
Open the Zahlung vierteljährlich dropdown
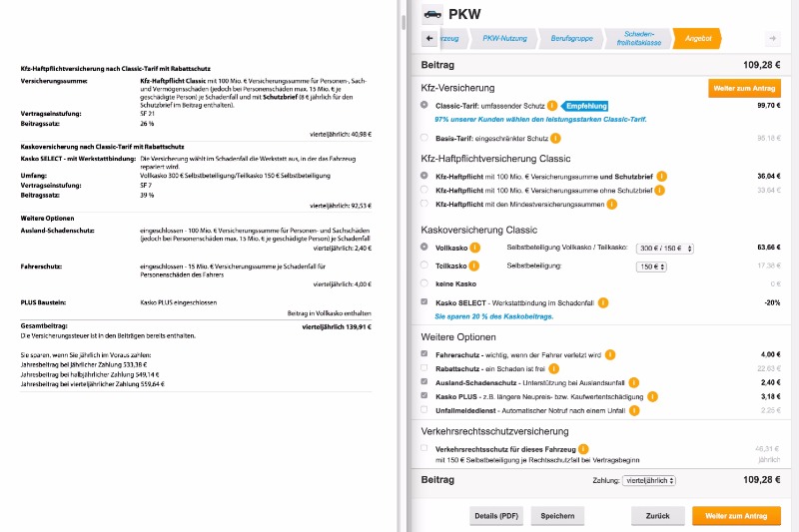(x=648, y=480)
